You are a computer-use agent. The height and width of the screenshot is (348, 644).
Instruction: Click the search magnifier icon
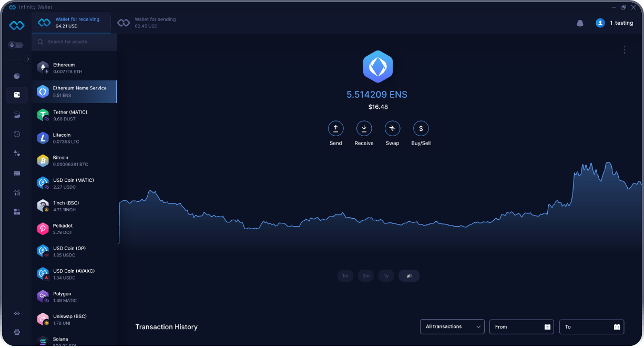click(40, 42)
